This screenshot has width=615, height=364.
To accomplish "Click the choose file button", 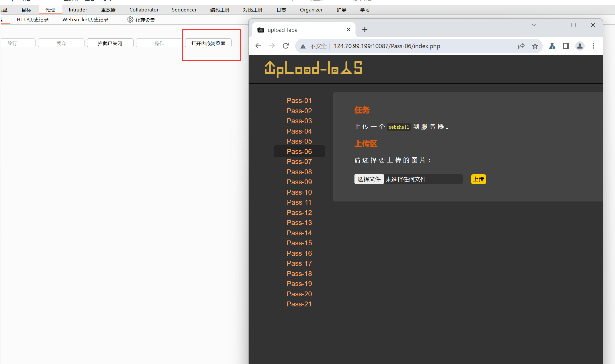I will click(x=369, y=179).
